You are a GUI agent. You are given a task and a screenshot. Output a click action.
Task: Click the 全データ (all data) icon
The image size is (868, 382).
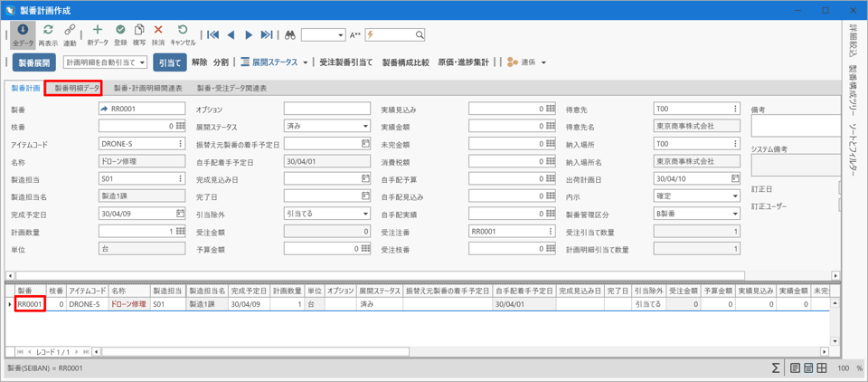click(x=23, y=32)
